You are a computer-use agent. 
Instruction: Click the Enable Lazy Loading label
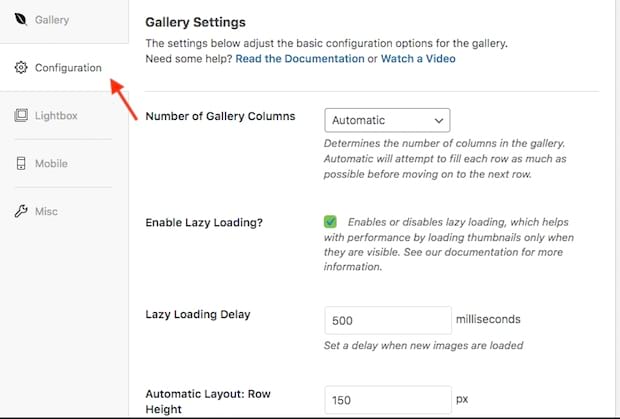pos(204,222)
